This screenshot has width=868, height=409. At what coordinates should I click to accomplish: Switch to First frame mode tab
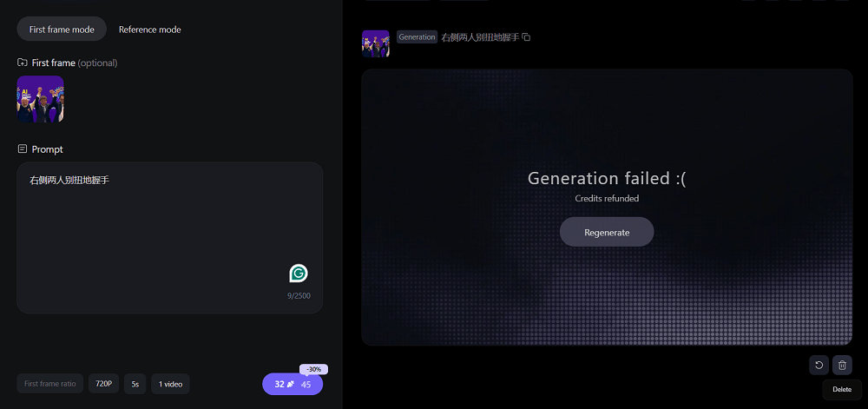click(62, 30)
